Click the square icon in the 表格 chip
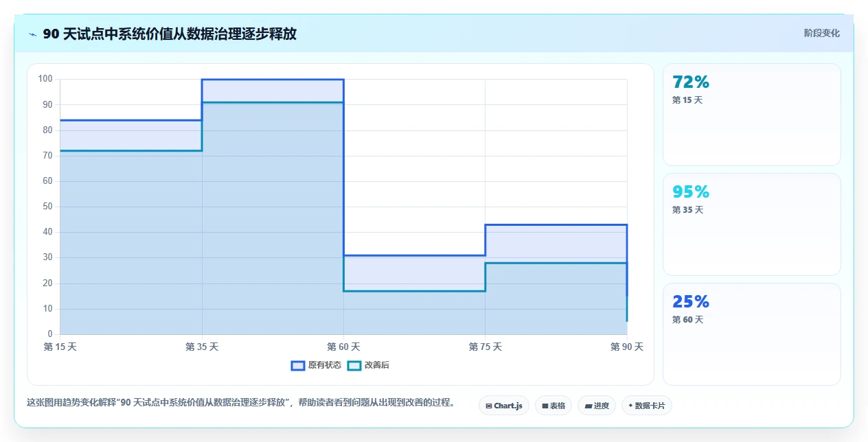 [x=545, y=406]
